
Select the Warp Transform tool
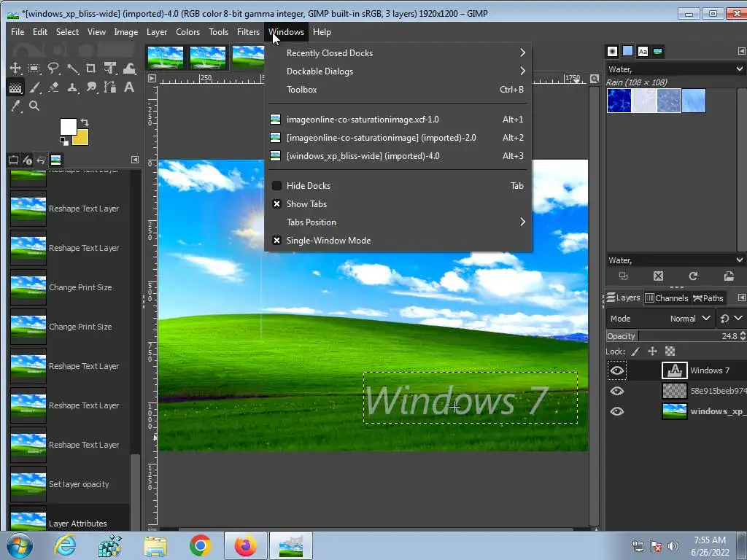(x=129, y=68)
